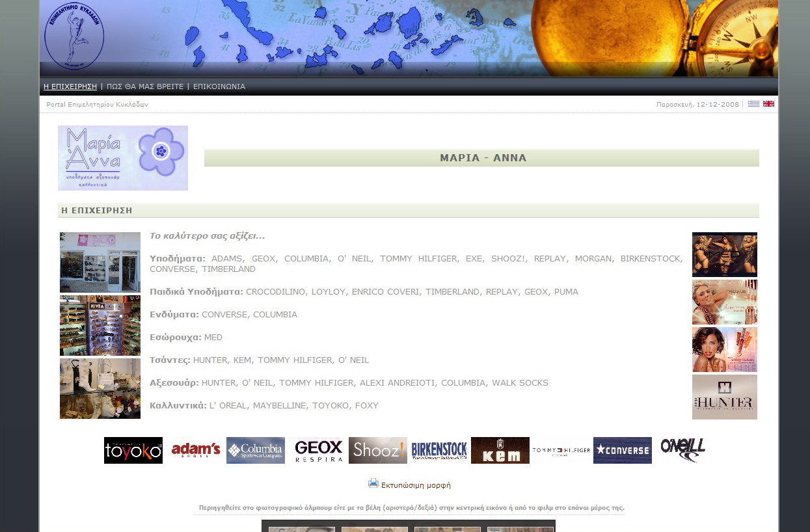Click the ΜΑΡΙΑ - ΑΝΝΑ title heading
The height and width of the screenshot is (532, 810).
point(483,158)
